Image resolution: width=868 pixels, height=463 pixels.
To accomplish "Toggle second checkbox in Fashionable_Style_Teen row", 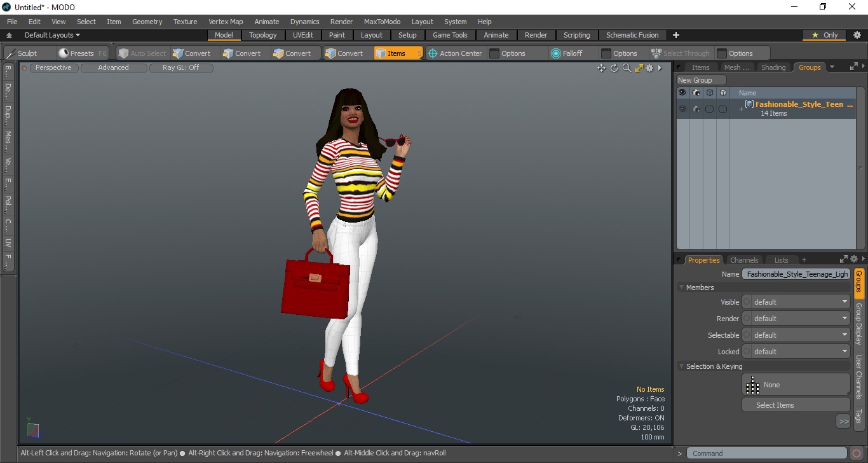I will (722, 109).
